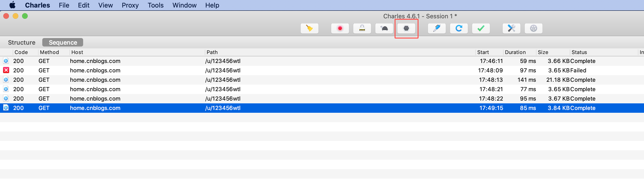
Task: Sort by the Path column header
Action: point(340,52)
